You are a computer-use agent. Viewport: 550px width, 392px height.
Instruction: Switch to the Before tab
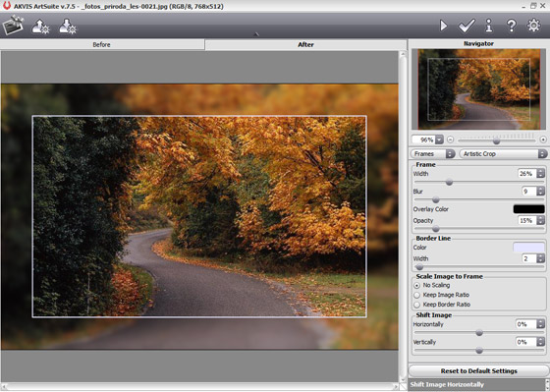pos(102,44)
